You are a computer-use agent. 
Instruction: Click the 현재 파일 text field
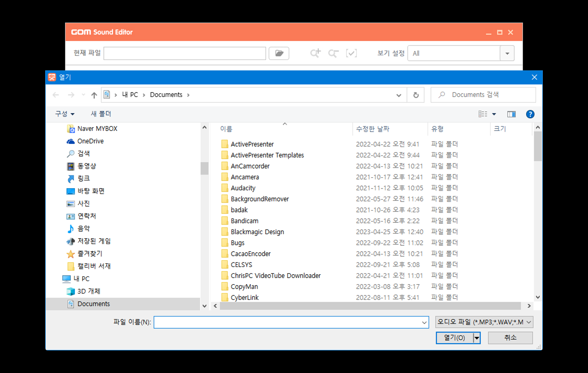(185, 53)
